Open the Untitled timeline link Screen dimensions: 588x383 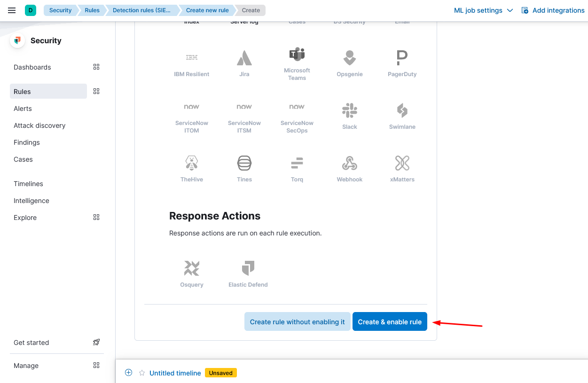click(x=175, y=373)
